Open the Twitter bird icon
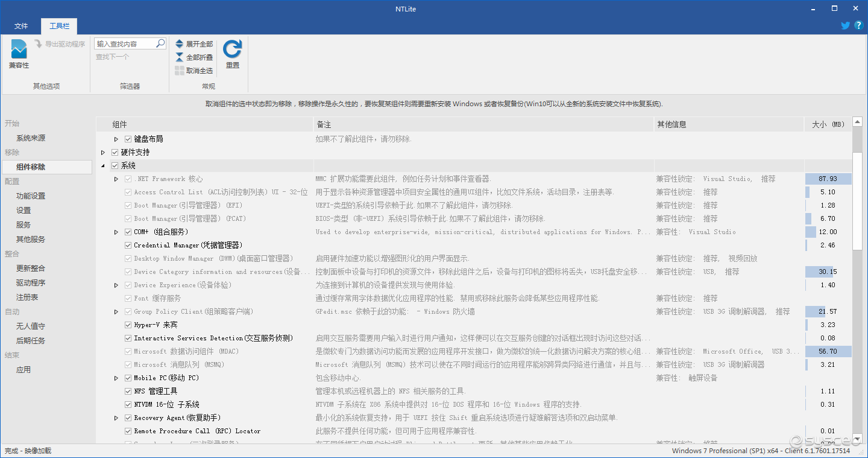 [846, 25]
